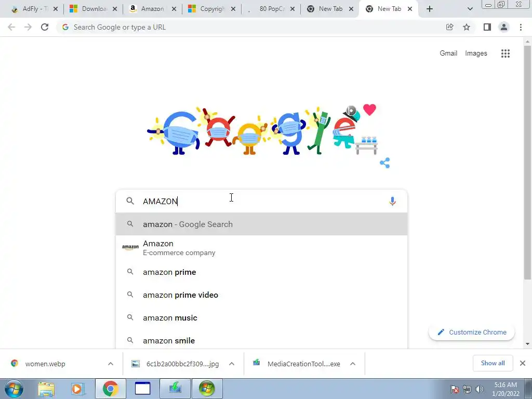This screenshot has width=532, height=399.
Task: Expand women.webp download options
Action: click(x=111, y=364)
